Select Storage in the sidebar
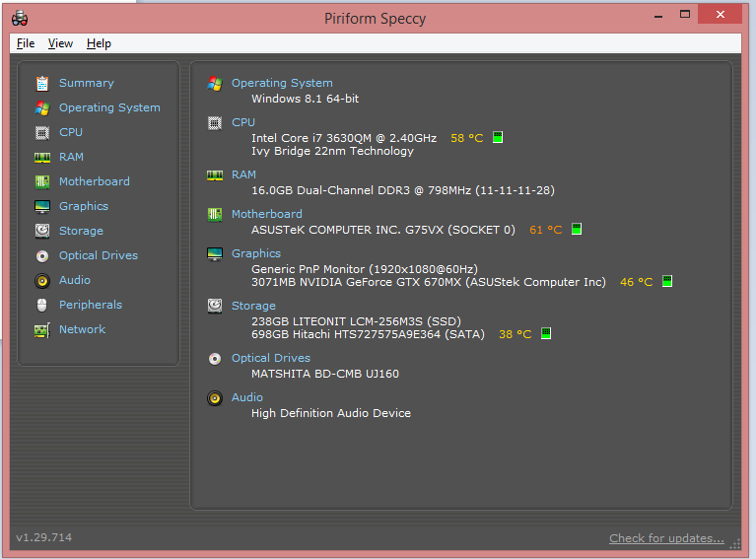 click(81, 231)
